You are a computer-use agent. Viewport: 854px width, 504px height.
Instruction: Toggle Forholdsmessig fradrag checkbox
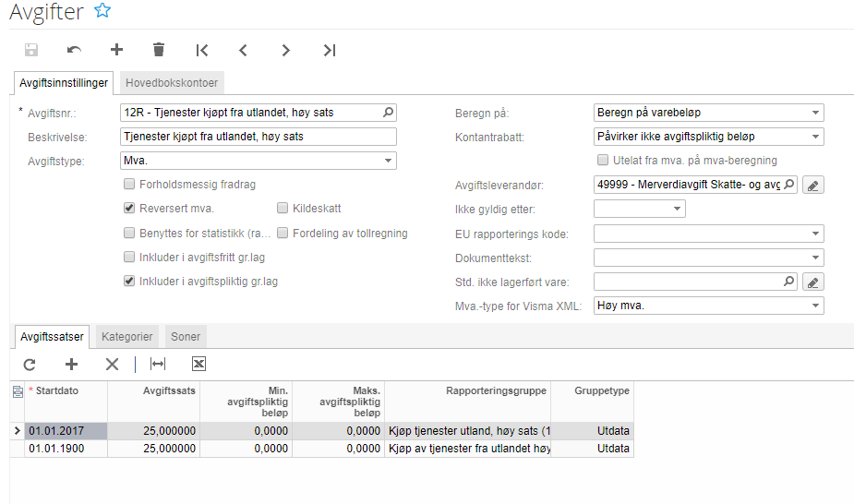click(129, 184)
